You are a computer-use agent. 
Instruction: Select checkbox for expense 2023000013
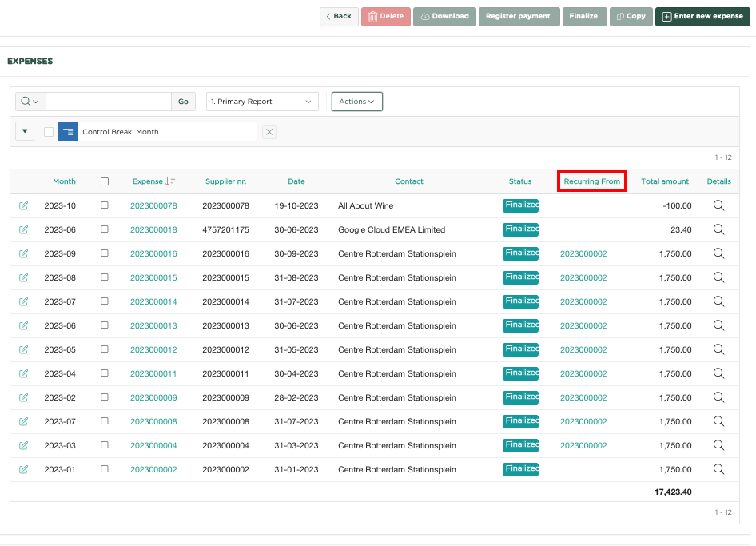(105, 325)
